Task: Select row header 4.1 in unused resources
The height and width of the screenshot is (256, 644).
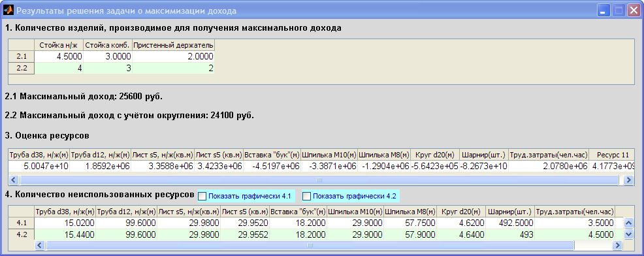Action: [x=22, y=223]
